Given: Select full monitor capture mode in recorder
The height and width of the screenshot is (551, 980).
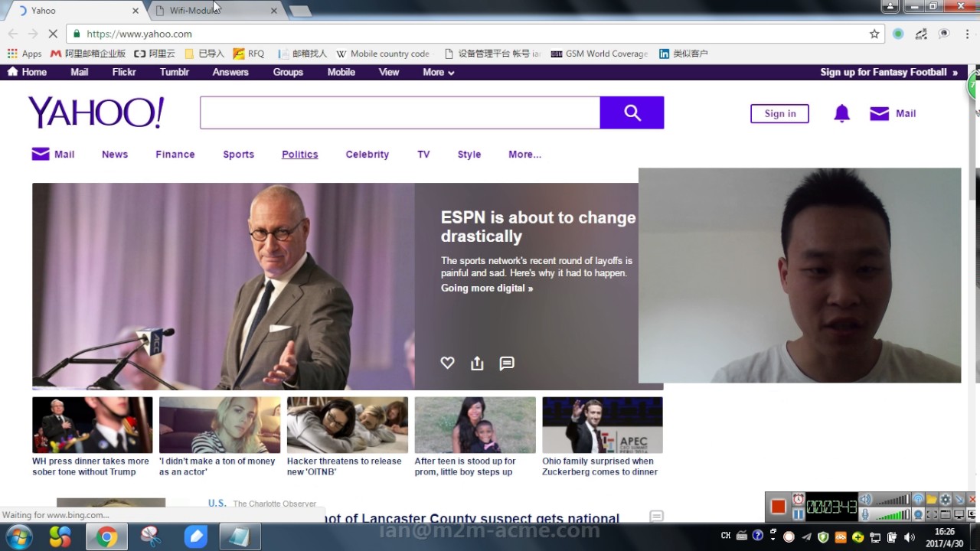Looking at the screenshot, I should click(959, 514).
